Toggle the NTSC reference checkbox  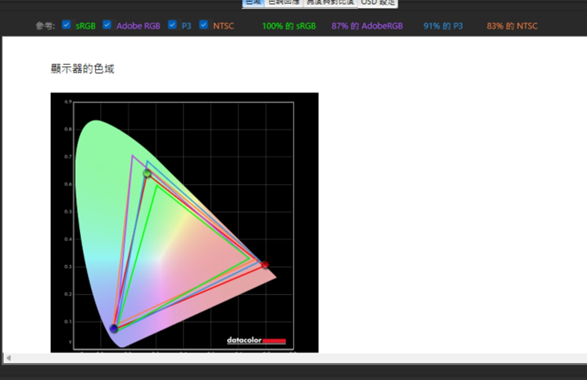tap(204, 25)
